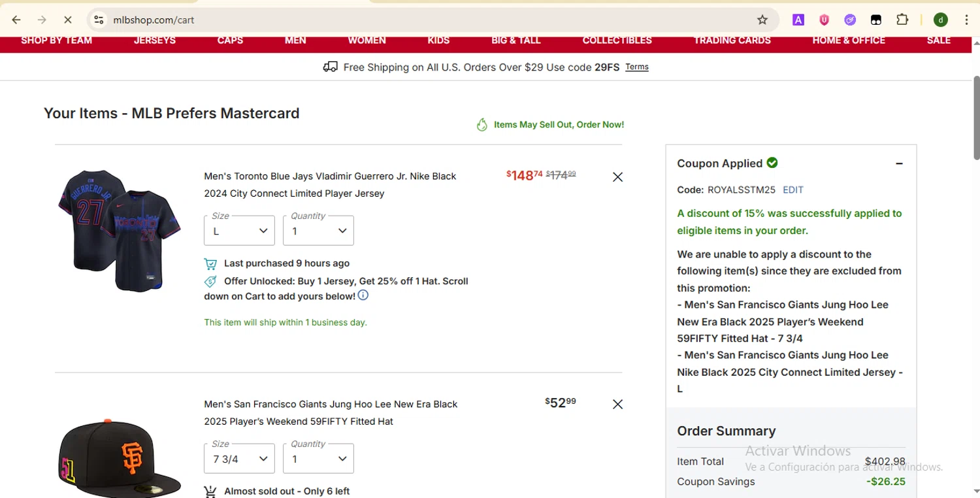Click the $52.99 hat price
The image size is (980, 498).
[561, 403]
